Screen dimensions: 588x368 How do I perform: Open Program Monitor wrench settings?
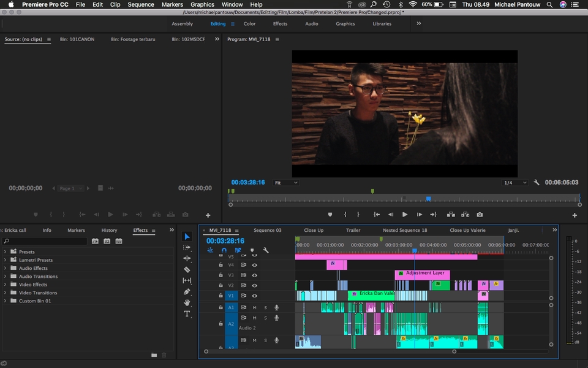(537, 183)
